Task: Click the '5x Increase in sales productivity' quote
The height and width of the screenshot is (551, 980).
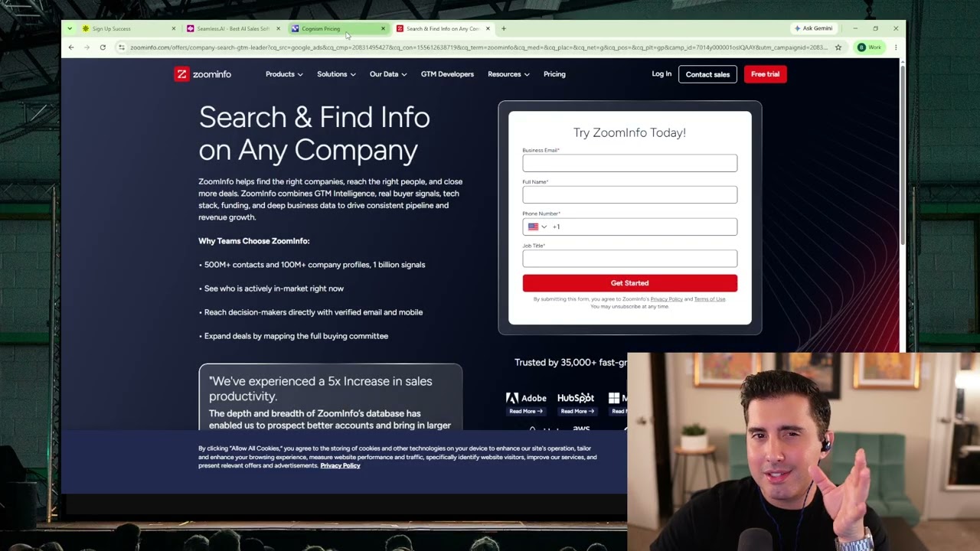Action: 321,389
